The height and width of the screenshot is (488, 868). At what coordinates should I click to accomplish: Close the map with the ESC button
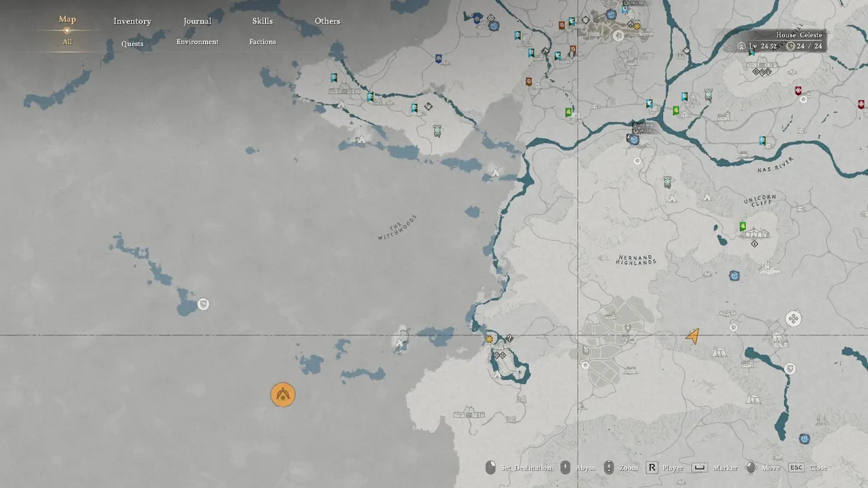click(x=796, y=468)
